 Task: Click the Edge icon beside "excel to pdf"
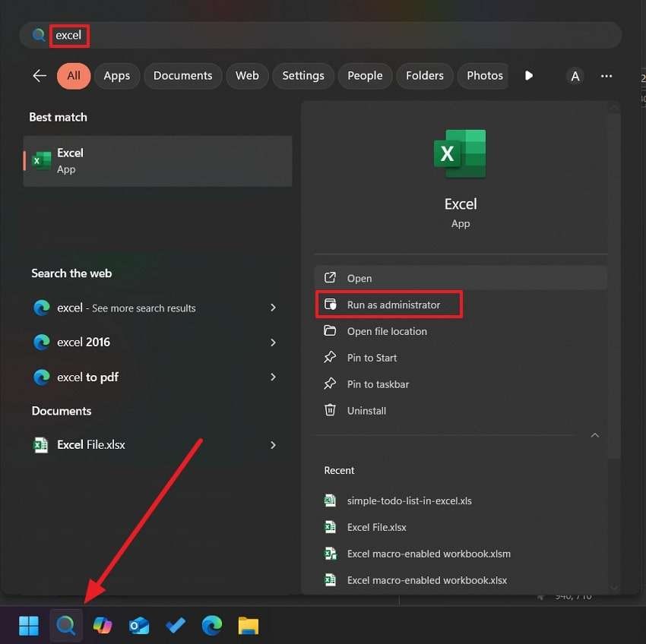click(42, 377)
